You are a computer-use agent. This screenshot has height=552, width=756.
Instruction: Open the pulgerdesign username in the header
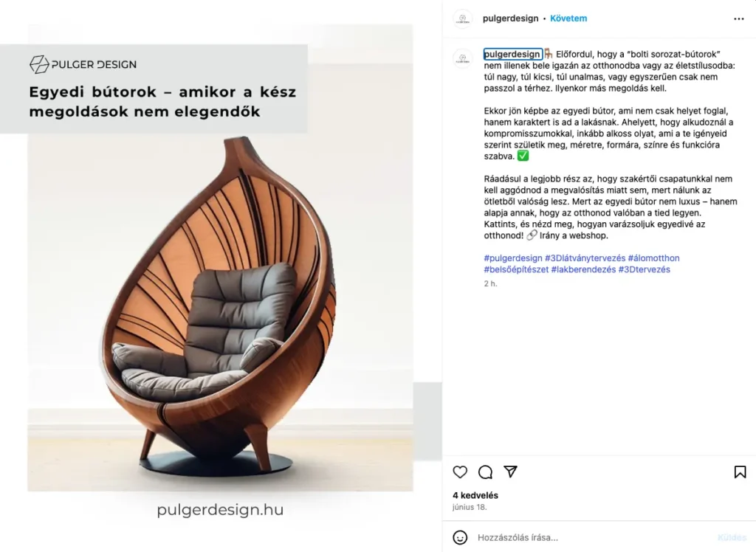[511, 18]
